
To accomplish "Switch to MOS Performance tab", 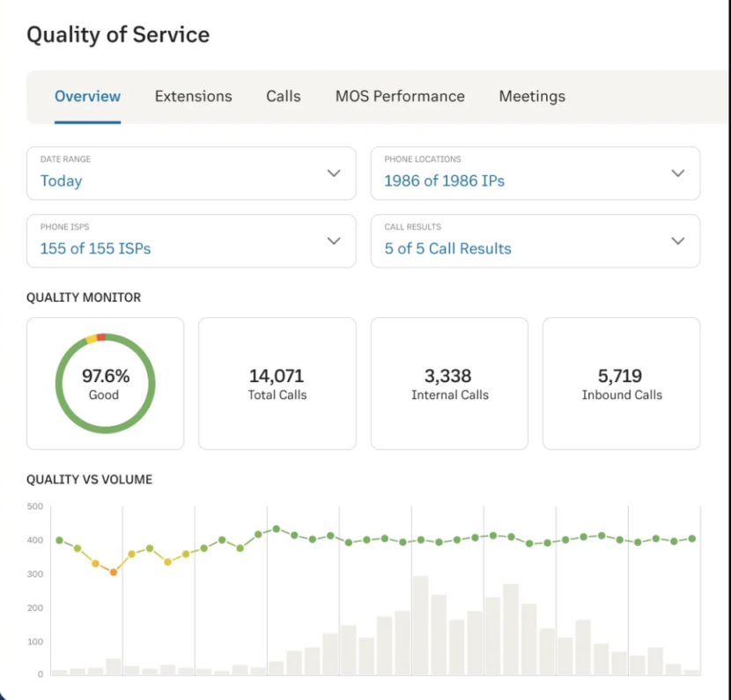I will pos(400,96).
